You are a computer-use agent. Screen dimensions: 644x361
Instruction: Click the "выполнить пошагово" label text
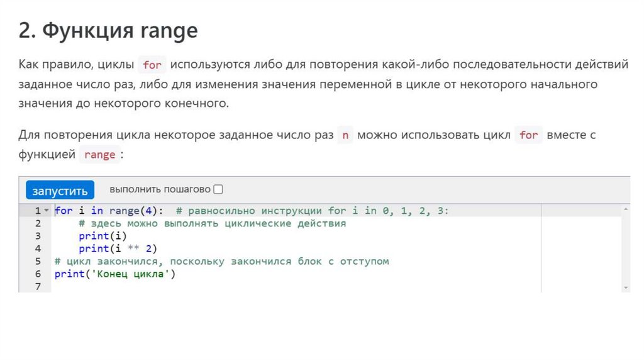160,189
